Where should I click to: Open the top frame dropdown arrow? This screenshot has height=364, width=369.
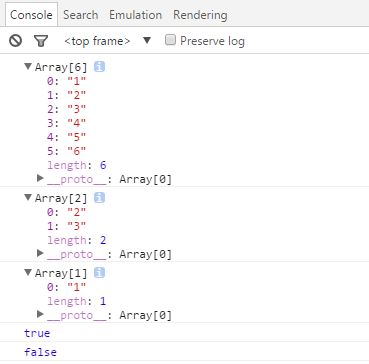147,41
